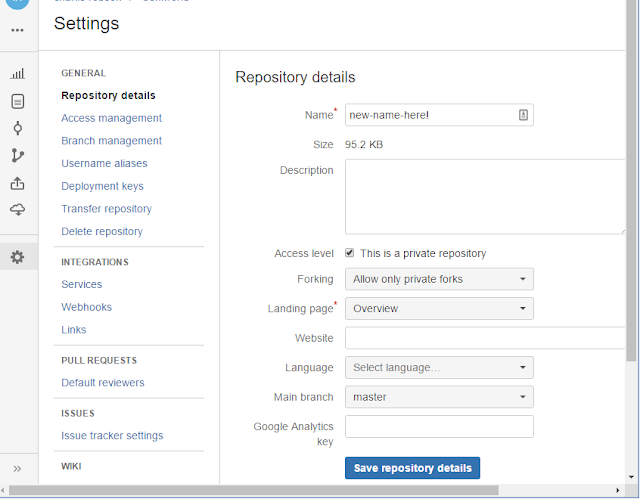Open the Commits icon in sidebar
Screen dimensions: 640x499
[17, 128]
